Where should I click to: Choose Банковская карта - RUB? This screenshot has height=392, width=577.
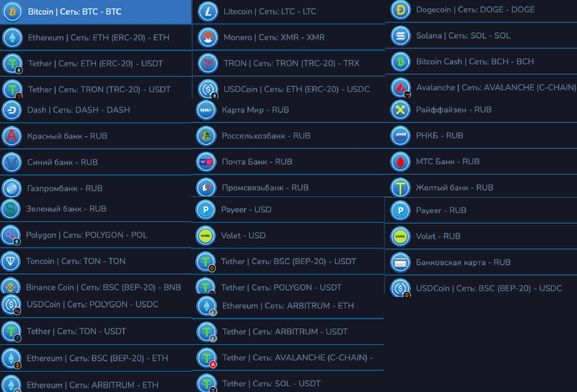point(481,263)
